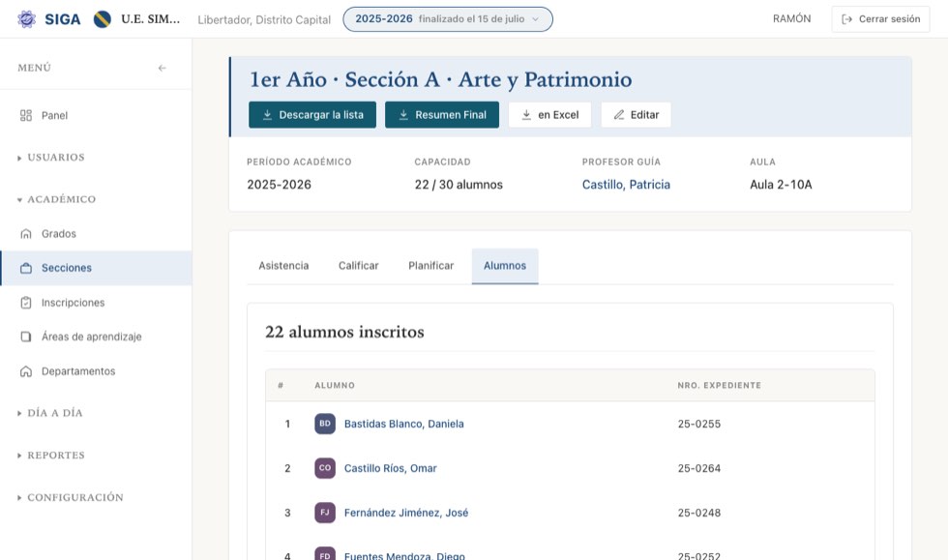Select the Alumnos tab
This screenshot has height=560, width=948.
click(505, 266)
